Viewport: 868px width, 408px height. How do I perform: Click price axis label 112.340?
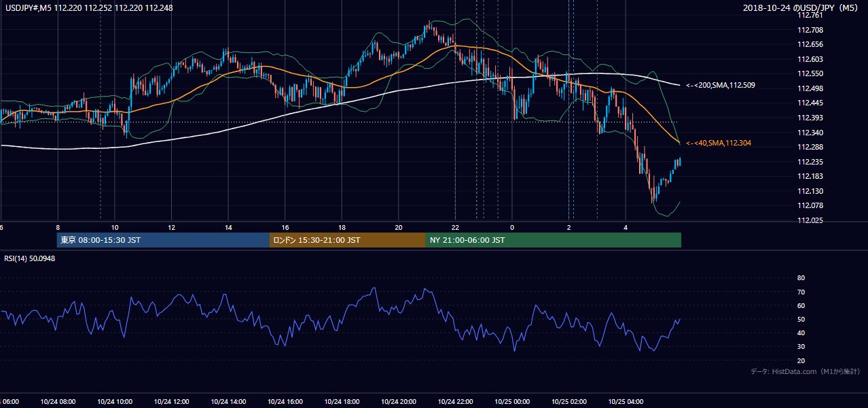(x=810, y=133)
